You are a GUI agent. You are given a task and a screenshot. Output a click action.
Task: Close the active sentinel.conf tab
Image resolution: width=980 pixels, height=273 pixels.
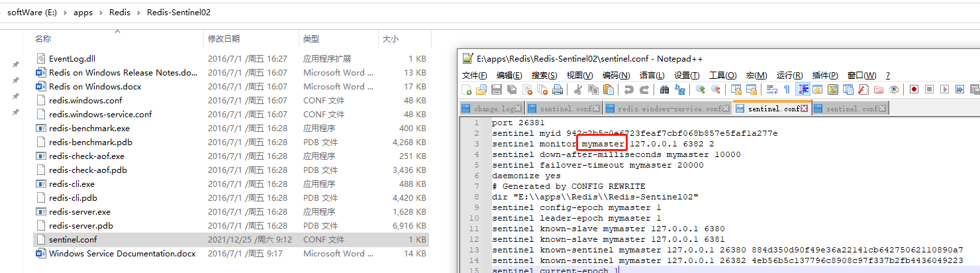[805, 109]
